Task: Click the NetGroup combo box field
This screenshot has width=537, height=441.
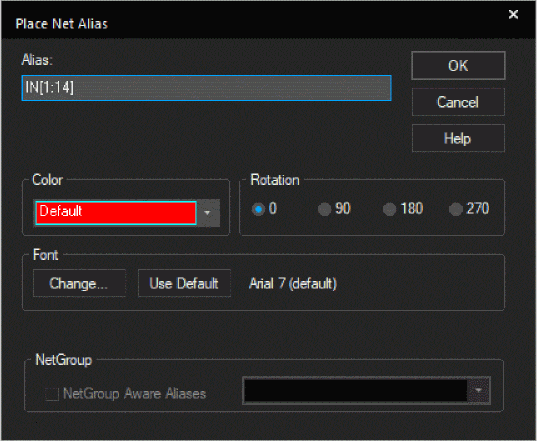Action: (x=355, y=390)
